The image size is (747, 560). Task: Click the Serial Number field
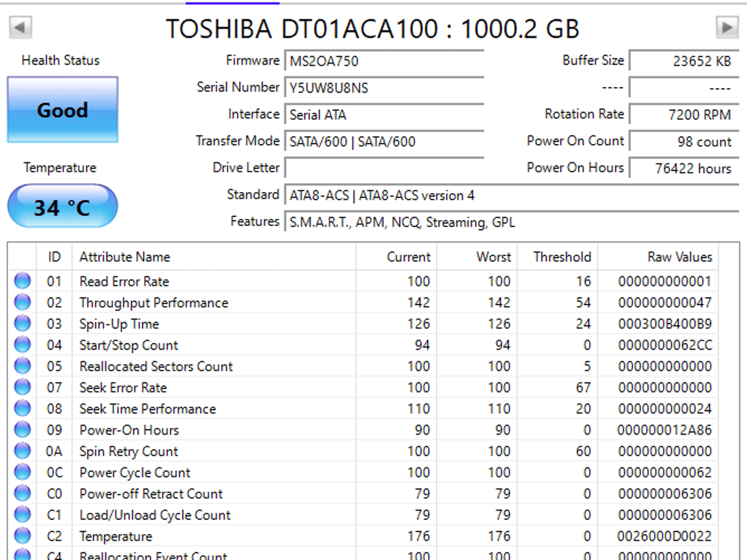[x=384, y=87]
